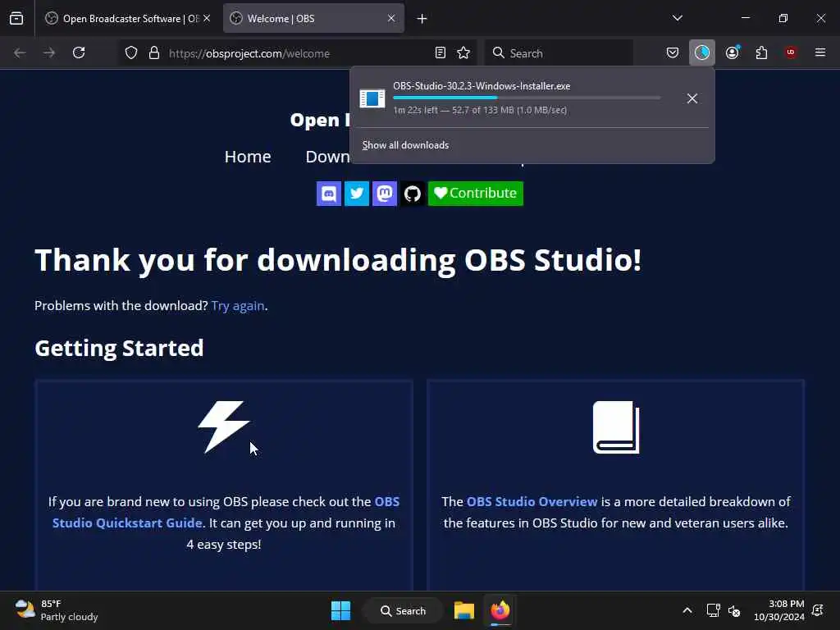840x630 pixels.
Task: Click the Try again download link
Action: pos(238,305)
